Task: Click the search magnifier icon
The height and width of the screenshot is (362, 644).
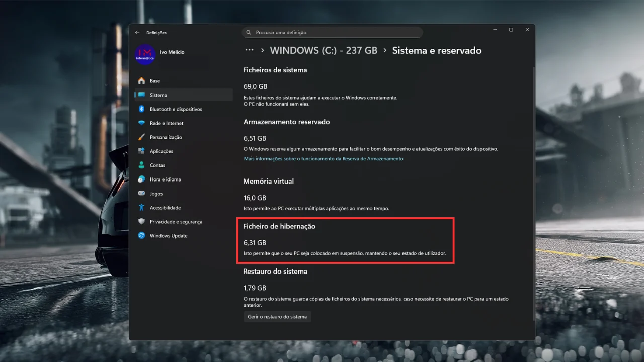Action: click(x=249, y=33)
